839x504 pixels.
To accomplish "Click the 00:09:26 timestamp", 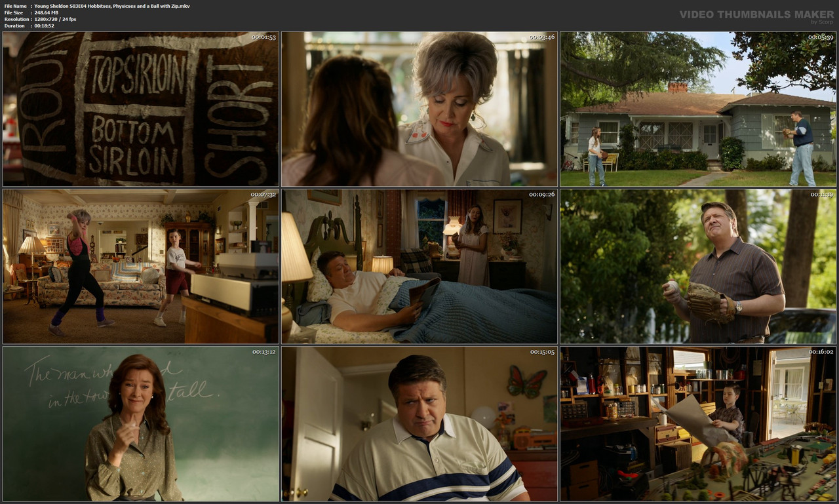I will tap(543, 195).
